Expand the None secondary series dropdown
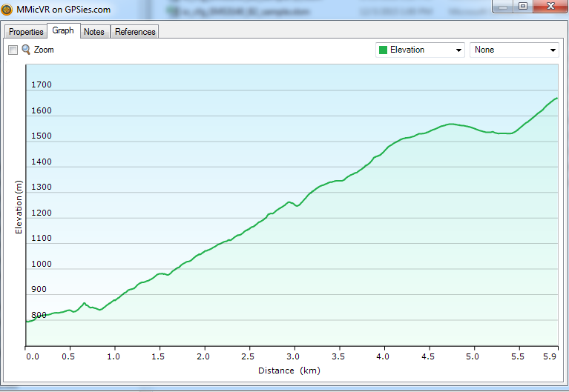Screen dimensions: 569x392 pyautogui.click(x=514, y=50)
